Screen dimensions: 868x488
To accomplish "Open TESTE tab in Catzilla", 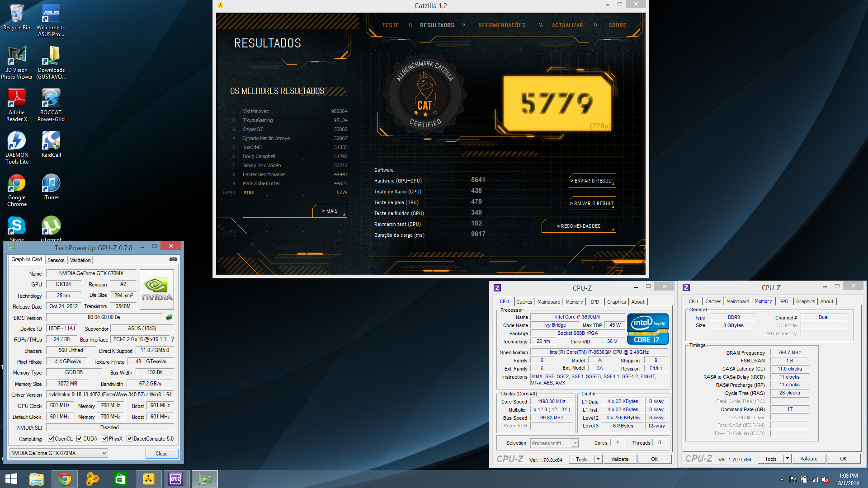I will point(391,25).
